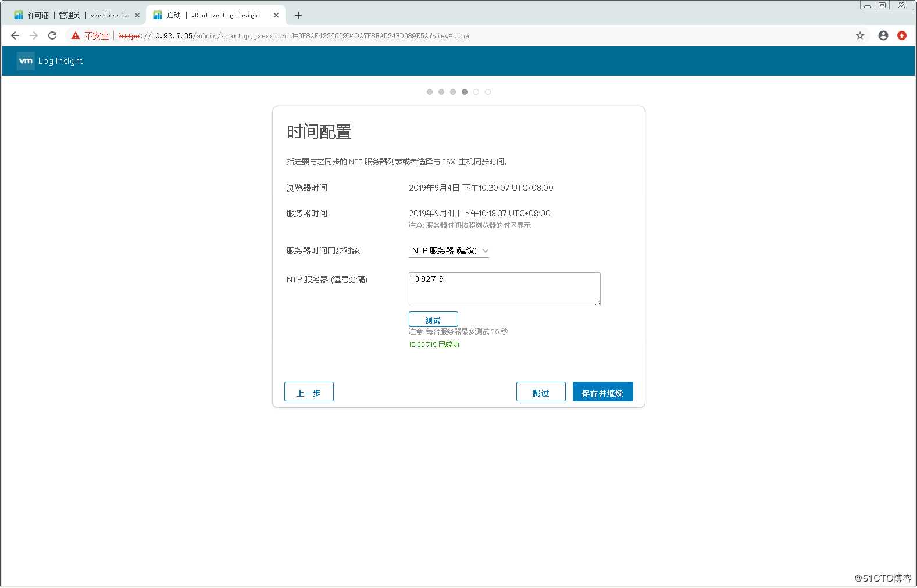Restore down the browser window
The height and width of the screenshot is (588, 917).
pyautogui.click(x=882, y=5)
